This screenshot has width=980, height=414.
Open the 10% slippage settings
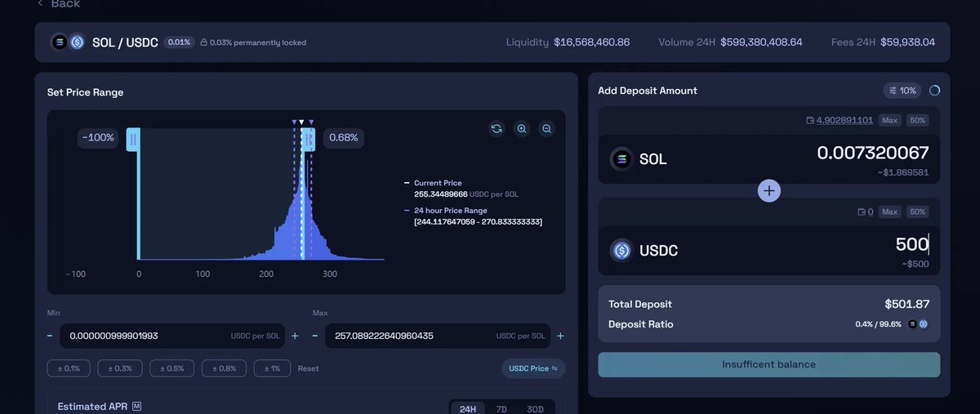coord(902,91)
